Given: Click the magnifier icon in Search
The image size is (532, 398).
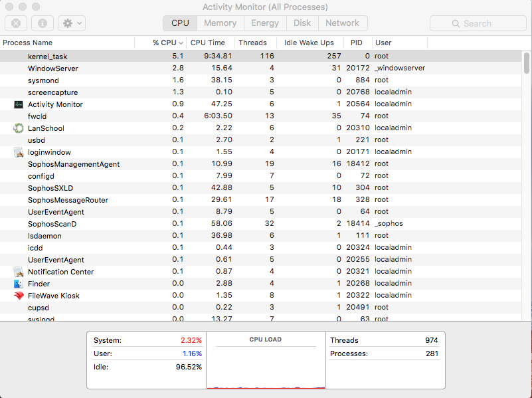Looking at the screenshot, I should click(456, 23).
